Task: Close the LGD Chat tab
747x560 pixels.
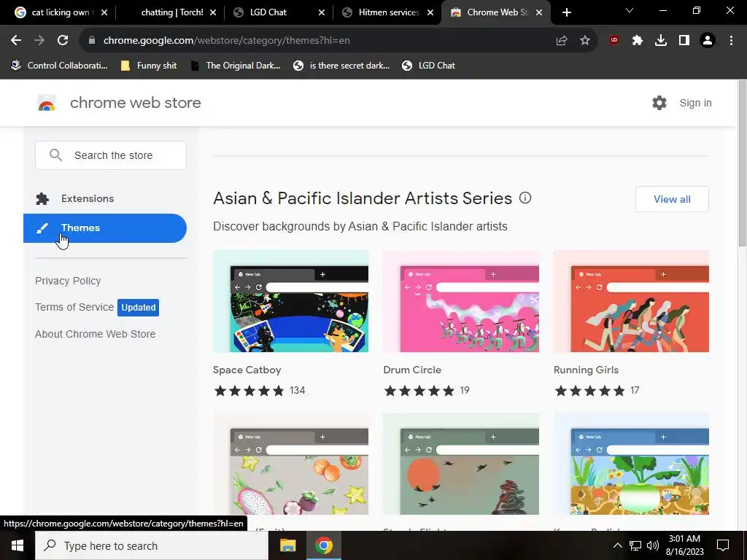Action: tap(322, 12)
